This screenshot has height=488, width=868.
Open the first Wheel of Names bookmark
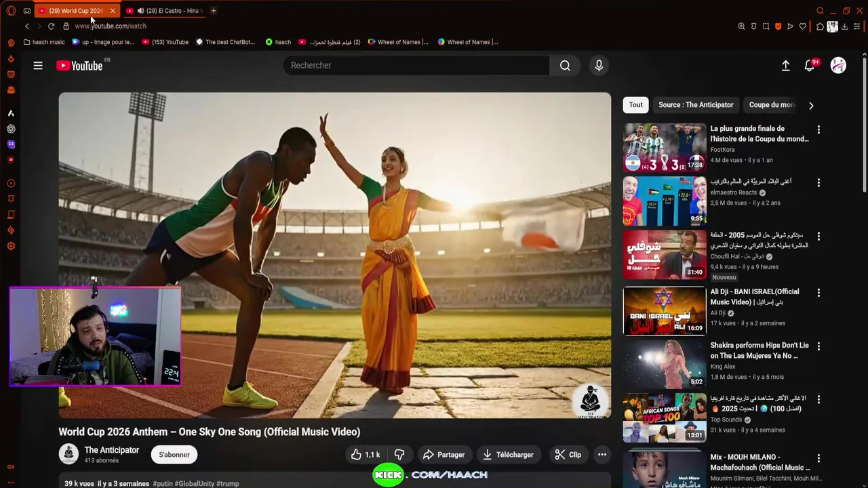[398, 42]
